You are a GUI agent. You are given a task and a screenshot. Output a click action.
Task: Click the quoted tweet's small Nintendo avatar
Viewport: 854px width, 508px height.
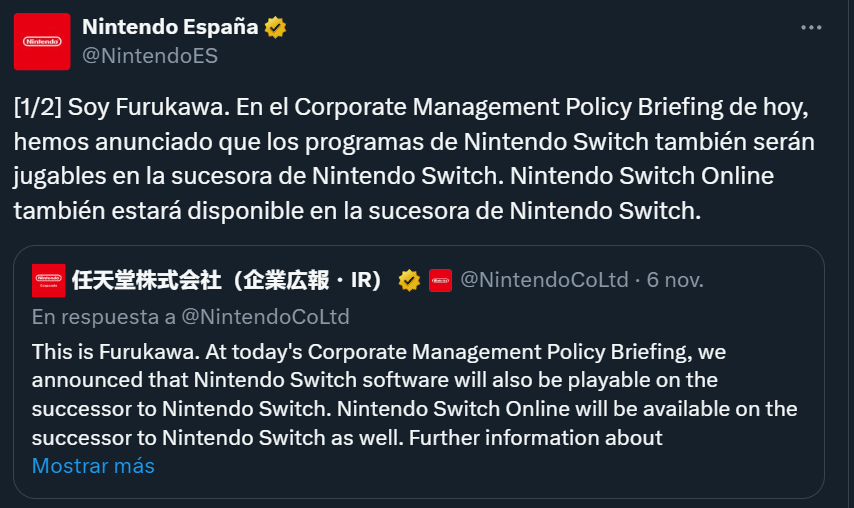coord(48,280)
